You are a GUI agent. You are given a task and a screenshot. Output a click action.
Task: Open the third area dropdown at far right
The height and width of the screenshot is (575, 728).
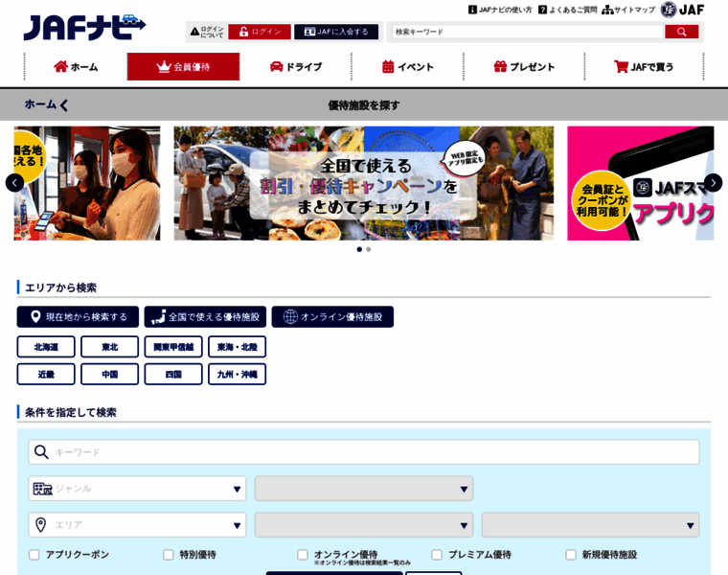tap(591, 525)
